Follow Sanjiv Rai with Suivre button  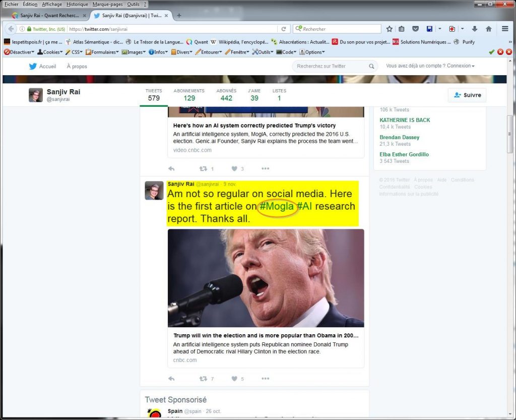pyautogui.click(x=467, y=95)
